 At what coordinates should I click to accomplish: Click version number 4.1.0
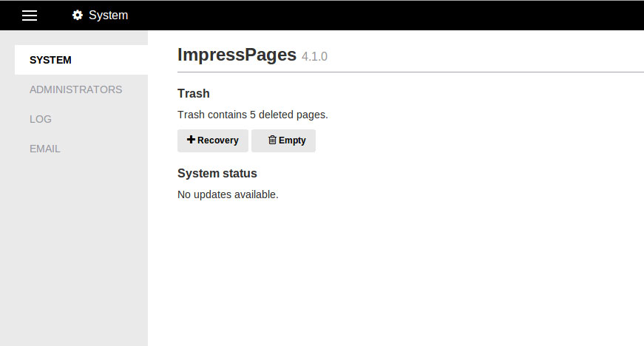tap(315, 56)
